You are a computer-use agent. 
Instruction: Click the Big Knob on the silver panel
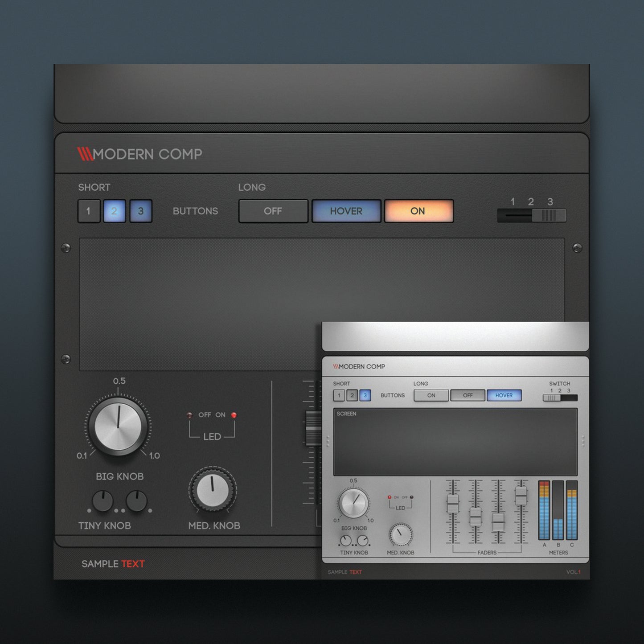pos(353,503)
